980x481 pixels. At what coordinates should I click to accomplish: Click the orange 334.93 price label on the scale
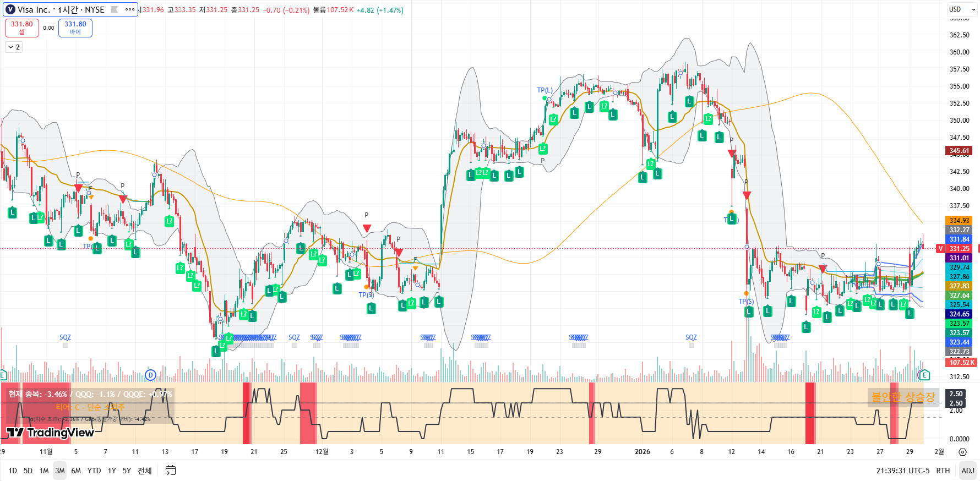point(959,221)
